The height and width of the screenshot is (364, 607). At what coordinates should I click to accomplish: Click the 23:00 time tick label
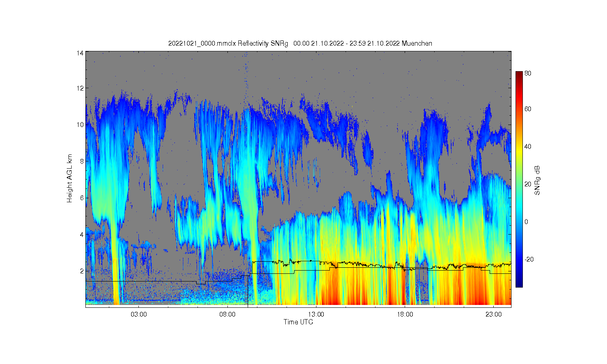(x=493, y=314)
